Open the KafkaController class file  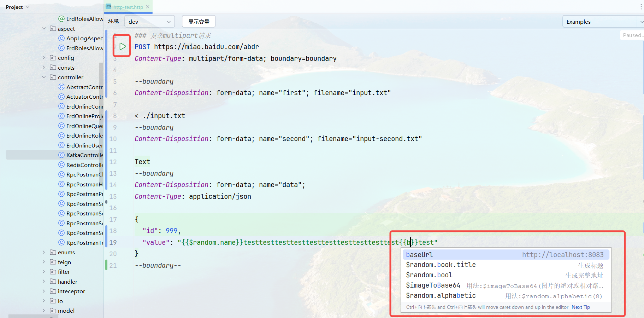pyautogui.click(x=84, y=155)
